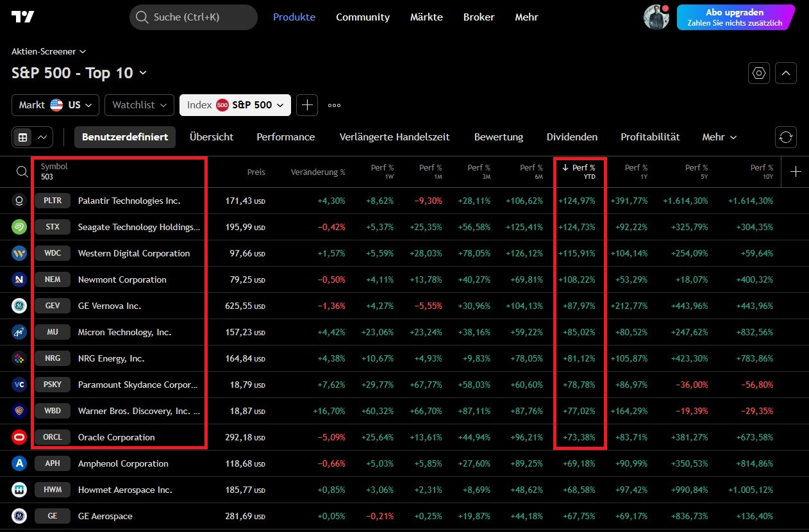Click the Oracle logo icon

(19, 437)
